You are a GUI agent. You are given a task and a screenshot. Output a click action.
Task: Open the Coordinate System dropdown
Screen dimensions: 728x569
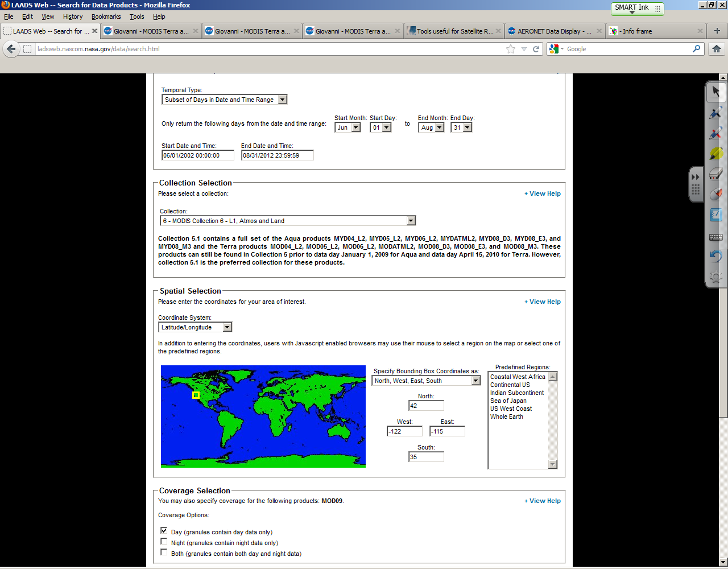[x=195, y=327]
